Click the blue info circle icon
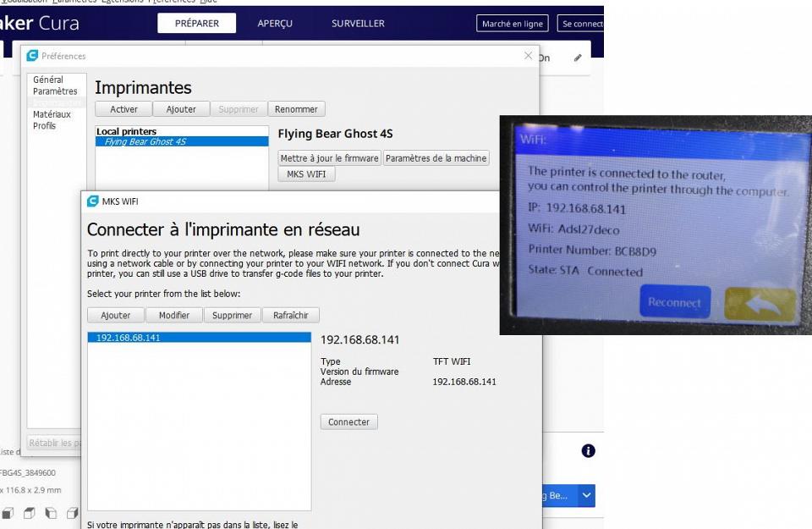The image size is (812, 529). 589,451
